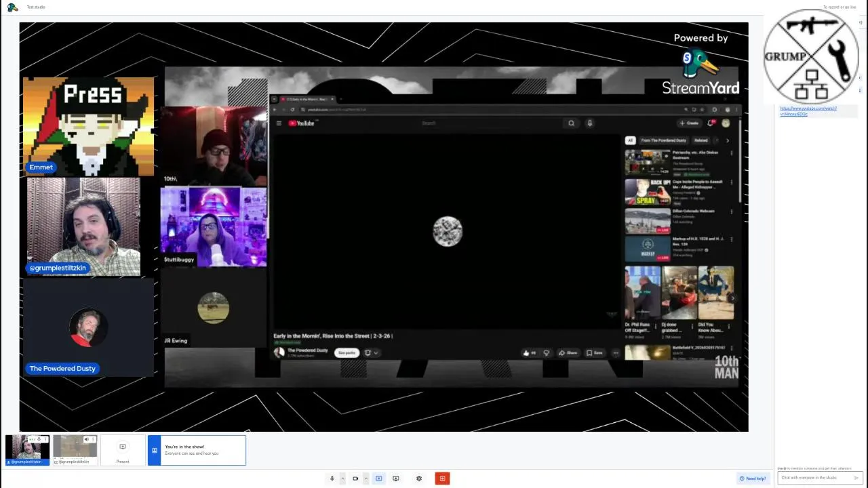Image resolution: width=868 pixels, height=488 pixels.
Task: Click the YouTube search field
Action: 492,123
